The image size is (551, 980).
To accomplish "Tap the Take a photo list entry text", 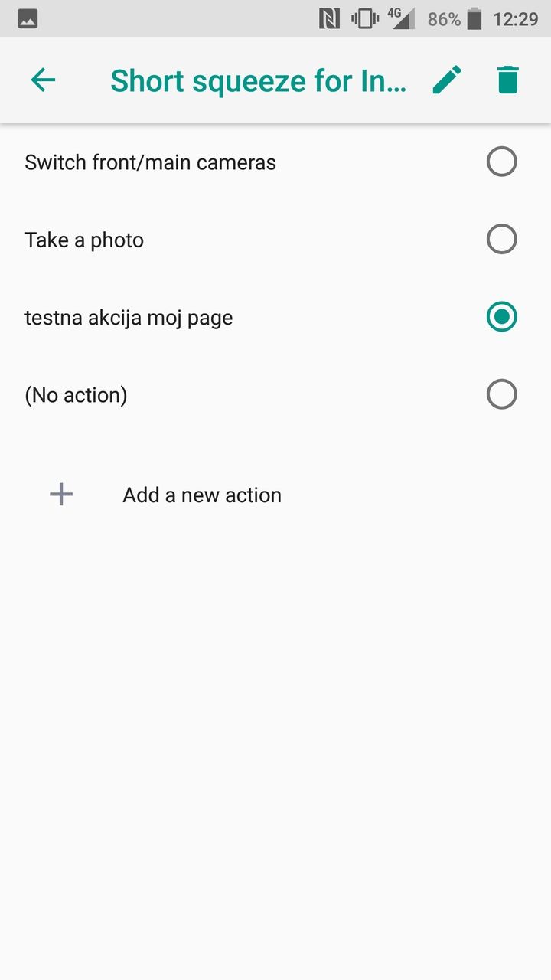I will coord(84,240).
